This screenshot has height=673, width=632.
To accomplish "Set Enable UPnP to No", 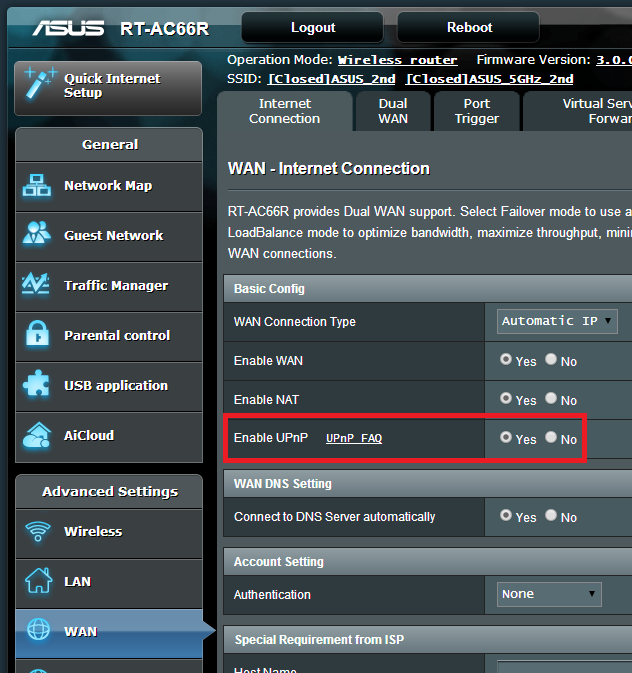I will click(551, 438).
